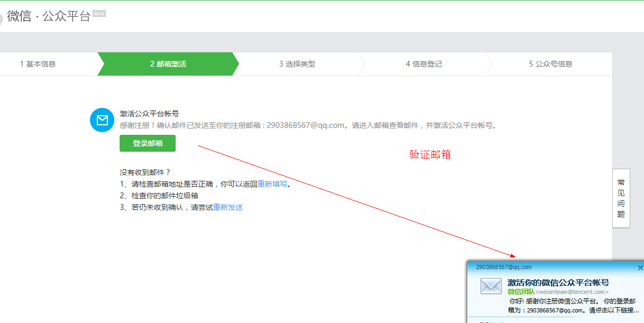
Task: Click the blue envelope icon beside 激活公众平台帐号
Action: pyautogui.click(x=102, y=120)
